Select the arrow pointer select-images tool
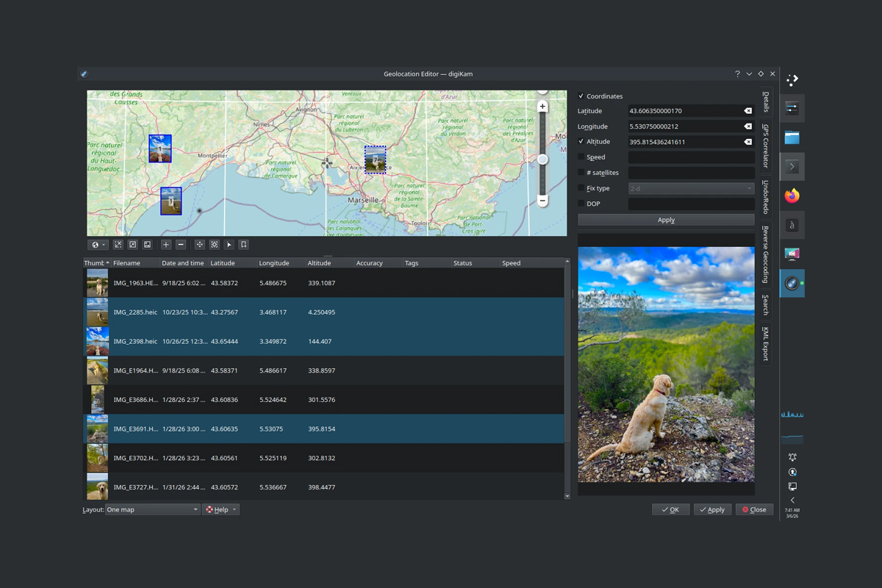The image size is (882, 588). [x=229, y=245]
